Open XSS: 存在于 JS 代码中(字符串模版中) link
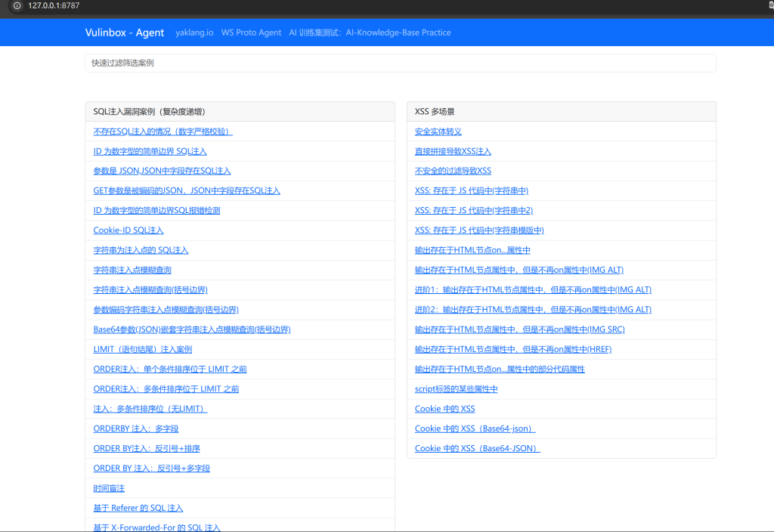The height and width of the screenshot is (532, 774). [x=479, y=230]
